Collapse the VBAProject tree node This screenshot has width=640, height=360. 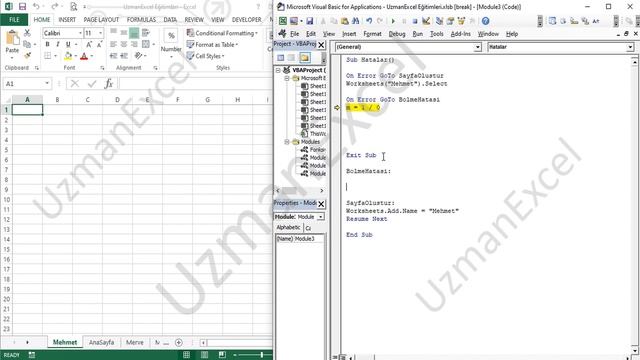278,70
